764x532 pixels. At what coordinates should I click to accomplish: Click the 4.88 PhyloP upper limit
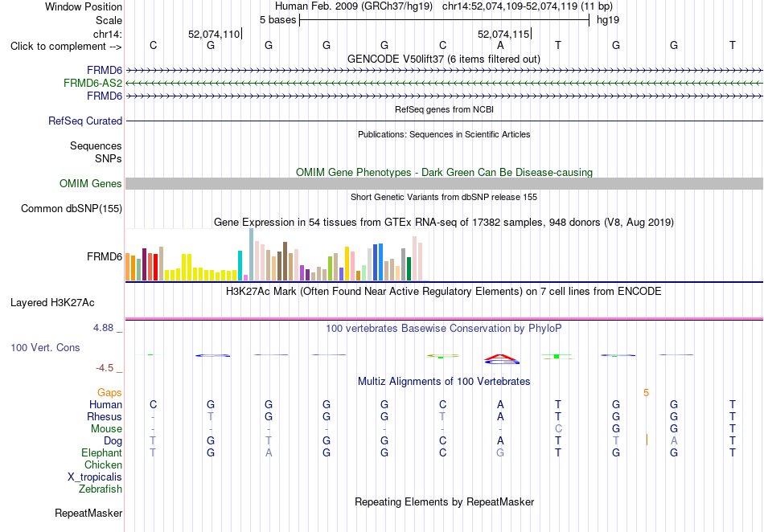point(103,328)
